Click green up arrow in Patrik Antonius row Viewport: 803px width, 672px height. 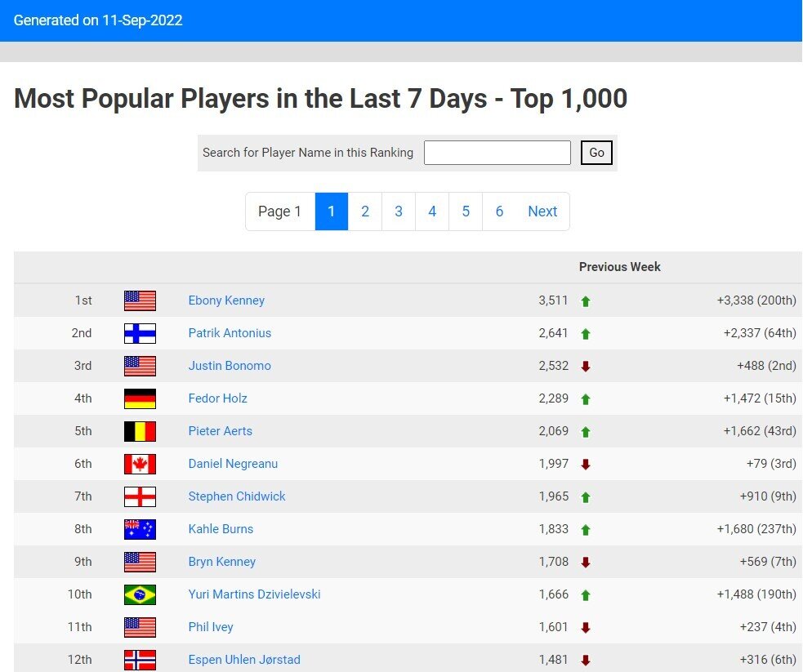586,334
